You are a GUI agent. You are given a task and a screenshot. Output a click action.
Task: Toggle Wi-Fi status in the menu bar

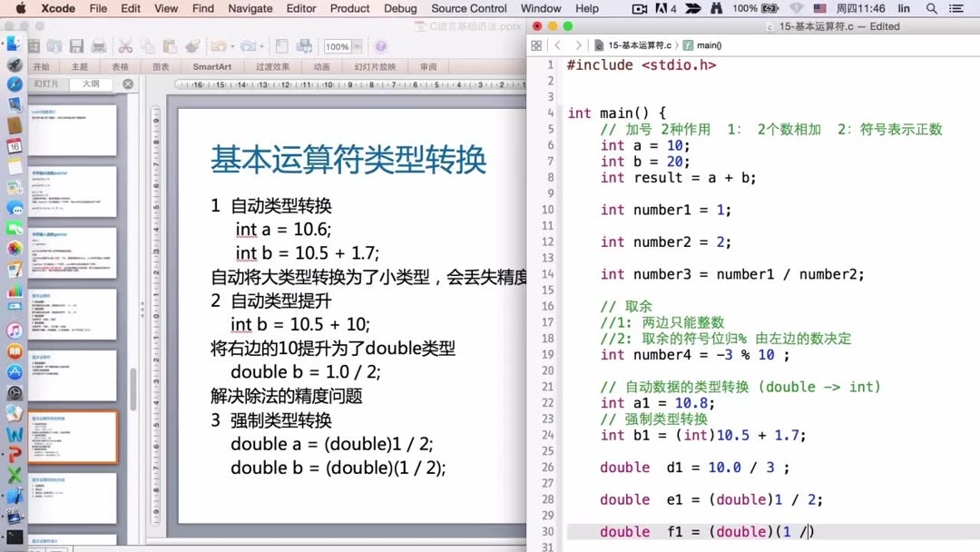[x=796, y=8]
